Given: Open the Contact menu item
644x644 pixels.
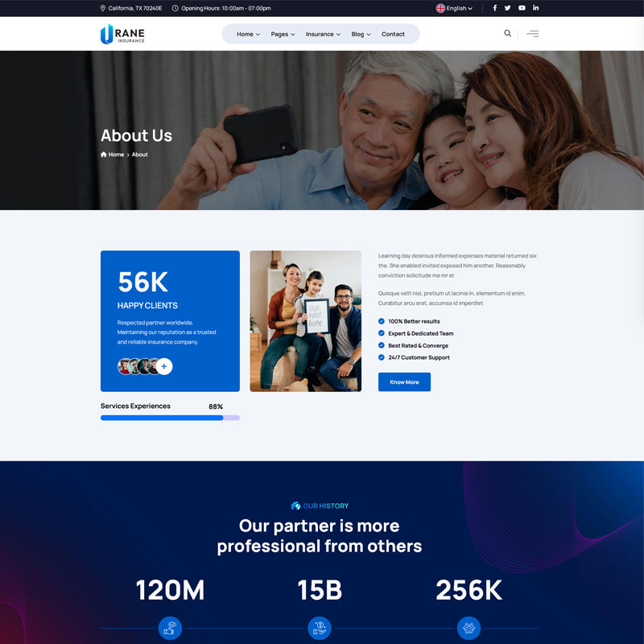Looking at the screenshot, I should point(393,34).
